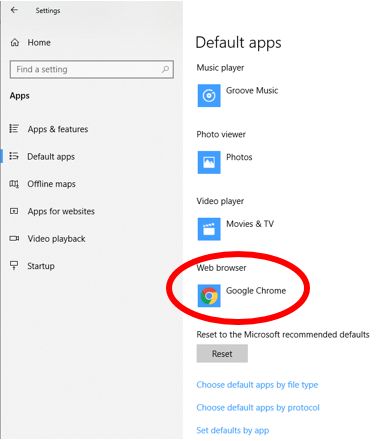
Task: Click the Photos app icon
Action: pos(209,162)
